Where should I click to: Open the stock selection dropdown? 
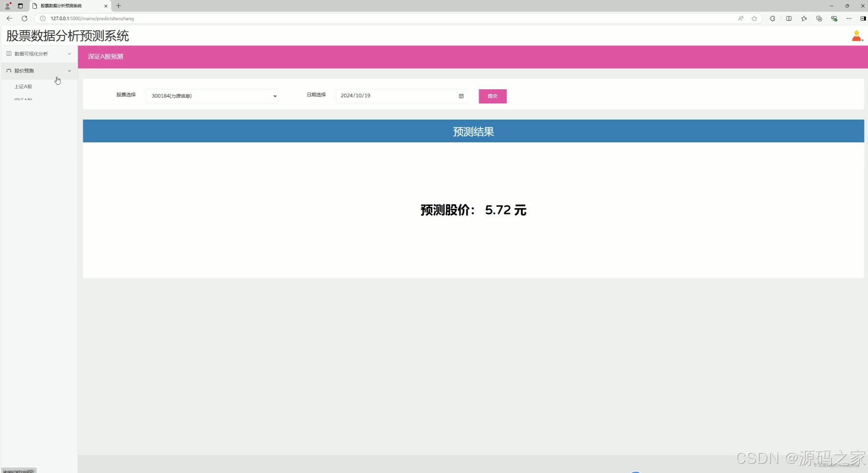(x=212, y=96)
